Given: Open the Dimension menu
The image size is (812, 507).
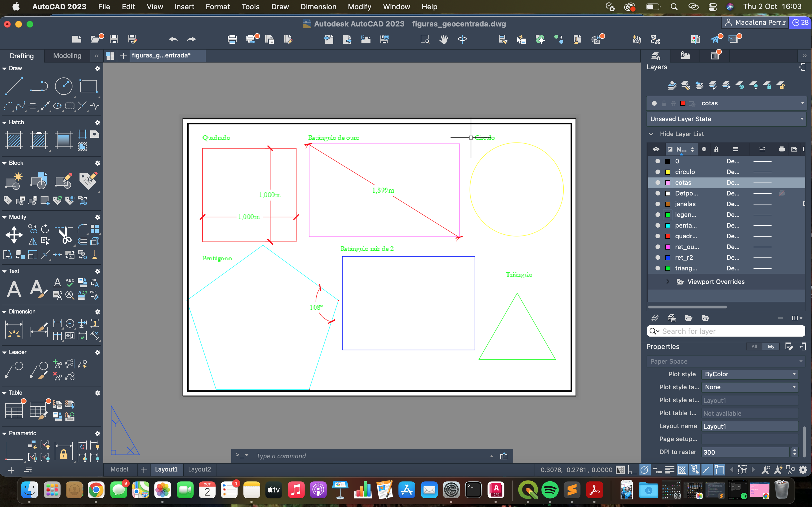Looking at the screenshot, I should click(x=318, y=7).
